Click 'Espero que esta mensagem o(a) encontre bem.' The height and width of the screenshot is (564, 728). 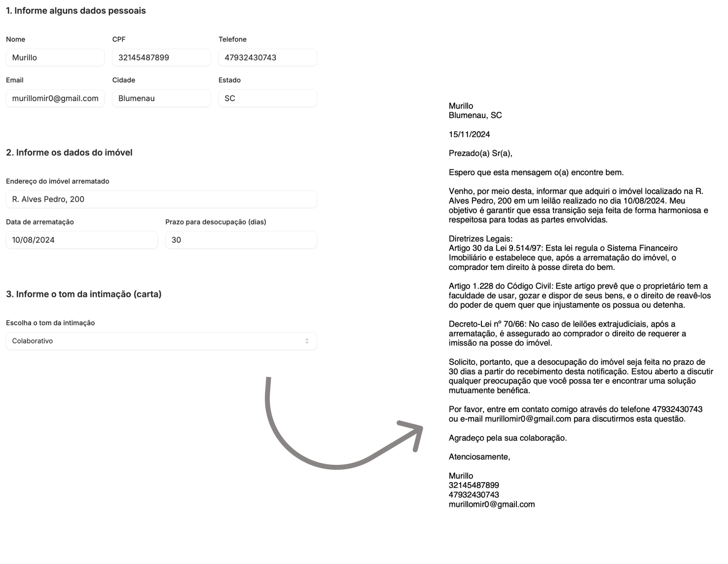tap(536, 172)
